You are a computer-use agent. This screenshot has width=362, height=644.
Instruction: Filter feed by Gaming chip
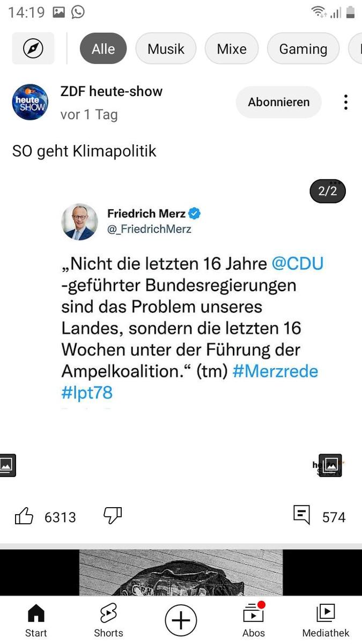tap(303, 49)
